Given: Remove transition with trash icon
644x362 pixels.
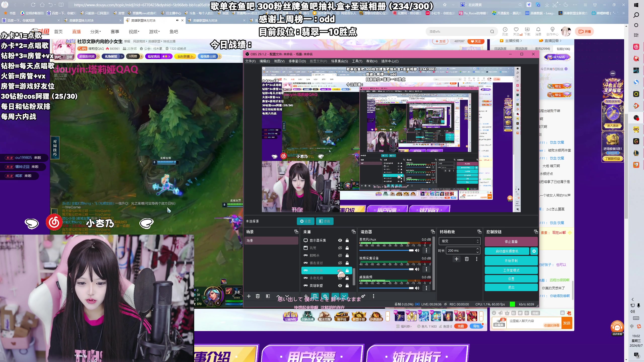Looking at the screenshot, I should [x=467, y=259].
